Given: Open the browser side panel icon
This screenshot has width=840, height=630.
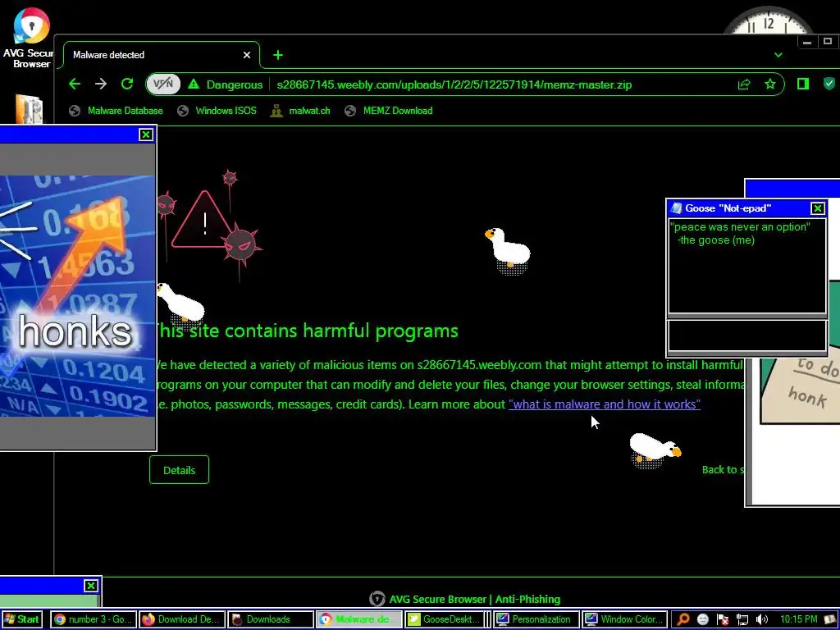Looking at the screenshot, I should [x=802, y=84].
